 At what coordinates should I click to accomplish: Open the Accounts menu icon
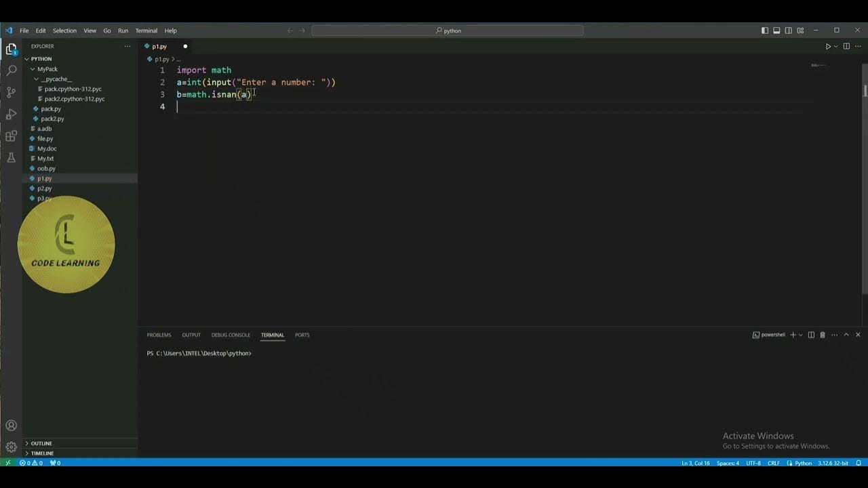coord(11,426)
